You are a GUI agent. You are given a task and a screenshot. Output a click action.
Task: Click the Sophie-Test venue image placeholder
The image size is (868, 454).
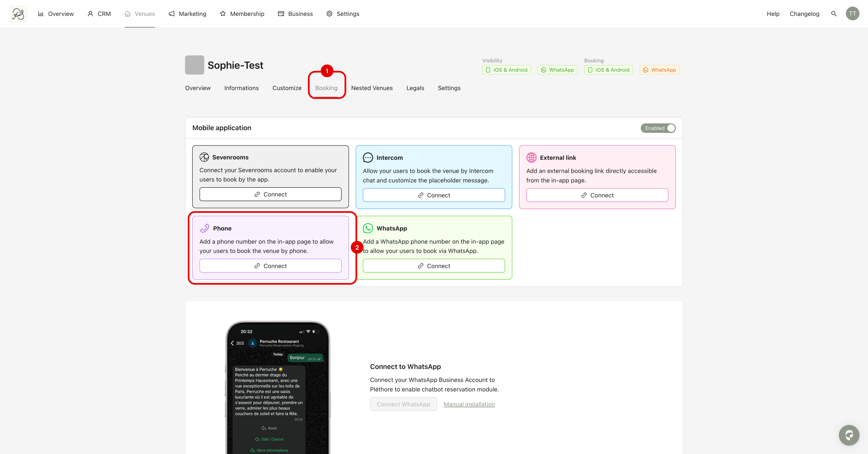click(x=194, y=65)
